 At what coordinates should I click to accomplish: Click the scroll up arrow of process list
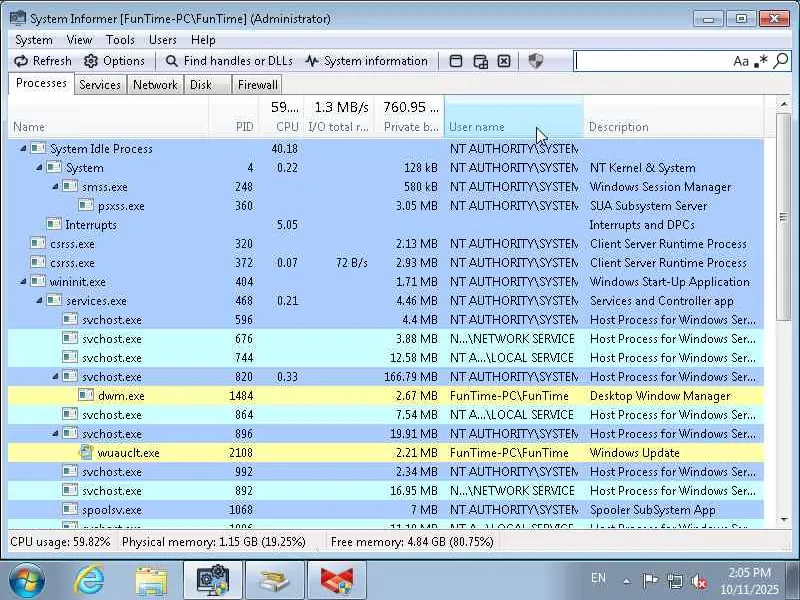784,104
